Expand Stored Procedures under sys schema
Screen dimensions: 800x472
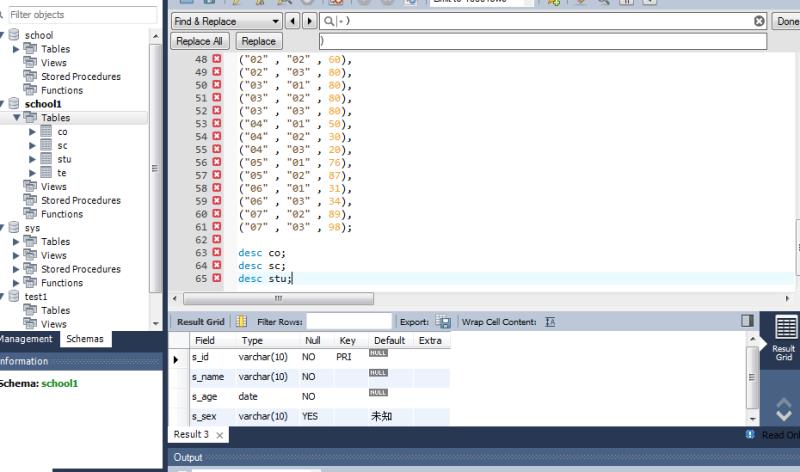click(16, 269)
